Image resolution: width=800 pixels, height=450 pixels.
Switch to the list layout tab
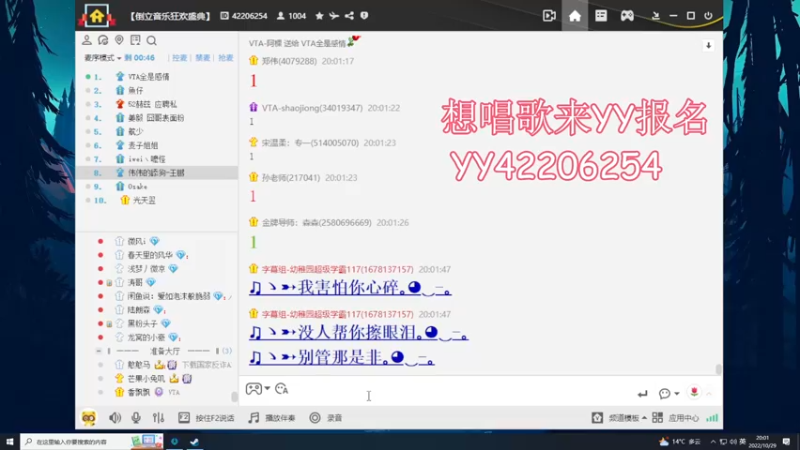pos(601,16)
